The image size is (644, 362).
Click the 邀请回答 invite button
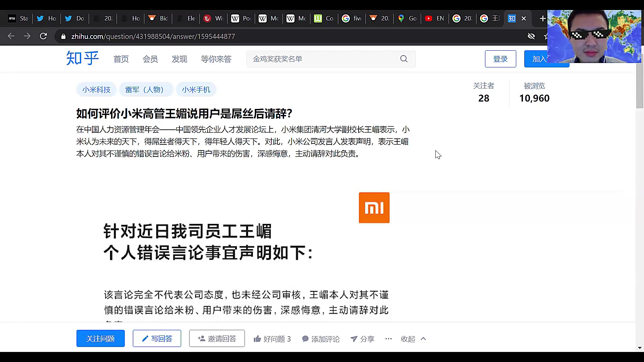pos(217,339)
